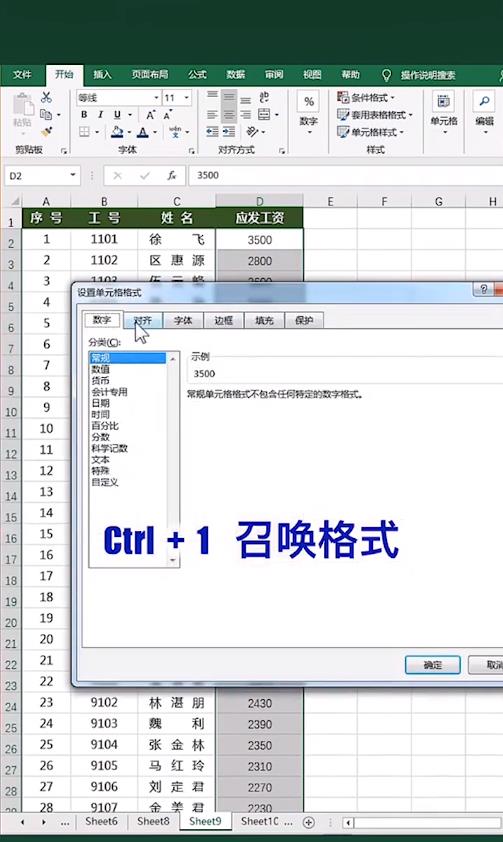503x842 pixels.
Task: Set Middle Align in alignment group
Action: (229, 98)
